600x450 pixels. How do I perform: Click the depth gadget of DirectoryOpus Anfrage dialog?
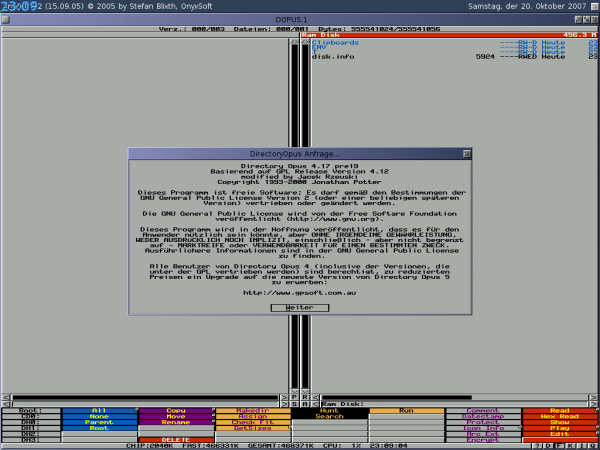(467, 154)
